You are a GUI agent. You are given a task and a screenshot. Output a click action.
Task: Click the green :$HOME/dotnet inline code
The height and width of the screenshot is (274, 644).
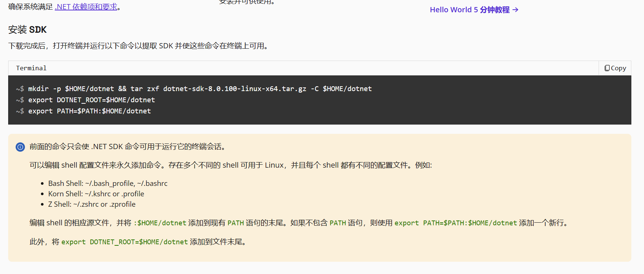160,223
